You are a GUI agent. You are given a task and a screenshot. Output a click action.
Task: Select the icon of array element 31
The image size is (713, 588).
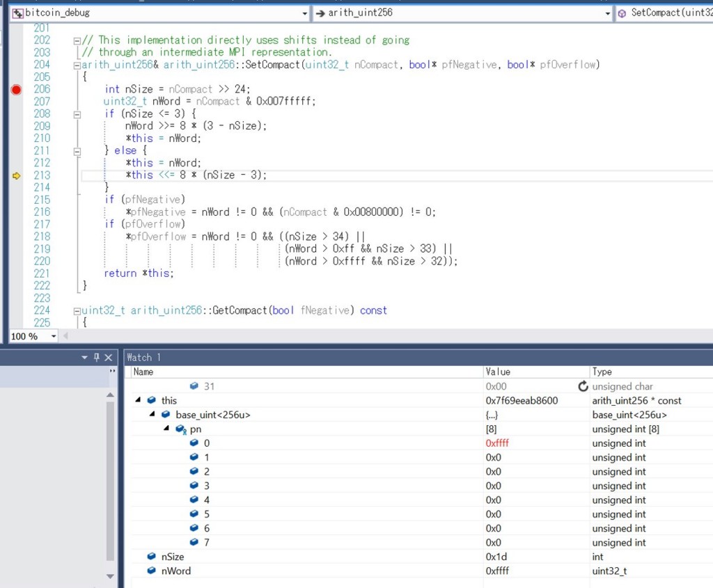[x=194, y=386]
